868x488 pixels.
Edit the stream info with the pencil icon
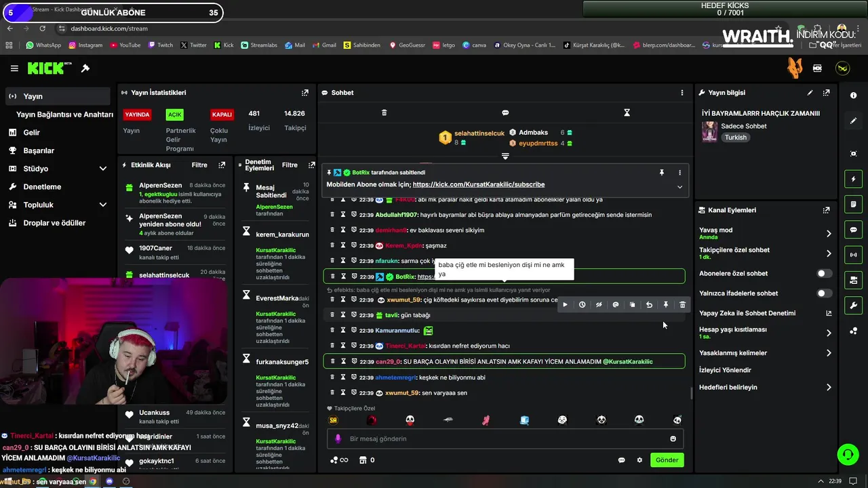point(810,93)
